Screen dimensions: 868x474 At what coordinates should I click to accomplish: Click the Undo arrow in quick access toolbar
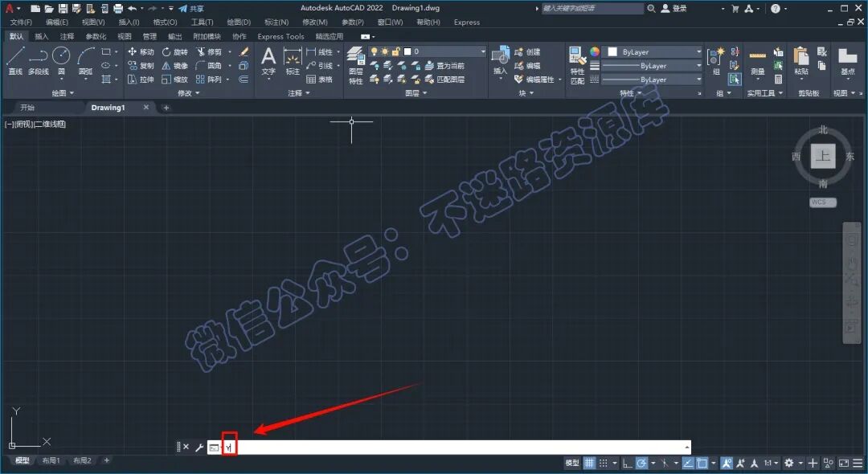tap(132, 8)
